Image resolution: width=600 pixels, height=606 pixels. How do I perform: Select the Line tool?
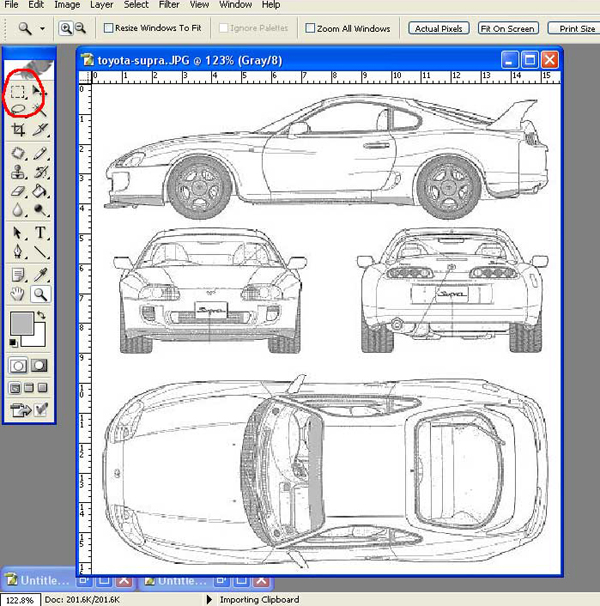[x=40, y=252]
